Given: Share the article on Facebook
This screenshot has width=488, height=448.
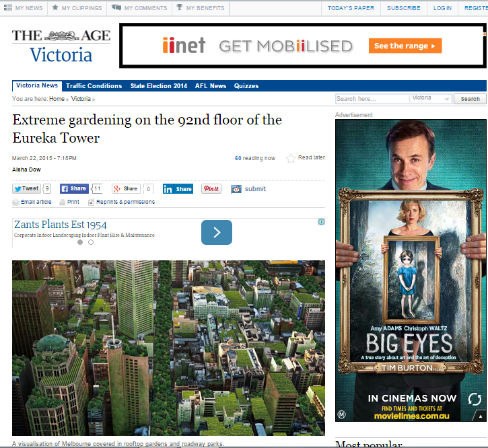Looking at the screenshot, I should (74, 188).
